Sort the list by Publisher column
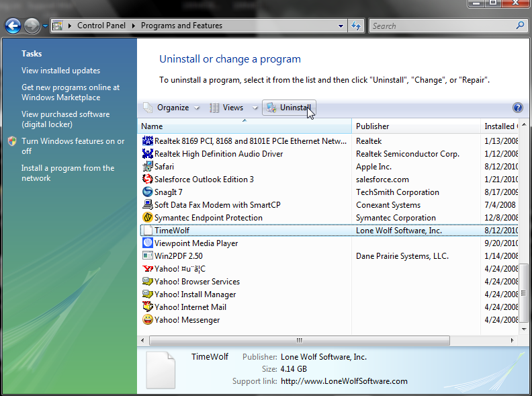The width and height of the screenshot is (532, 396). tap(373, 126)
